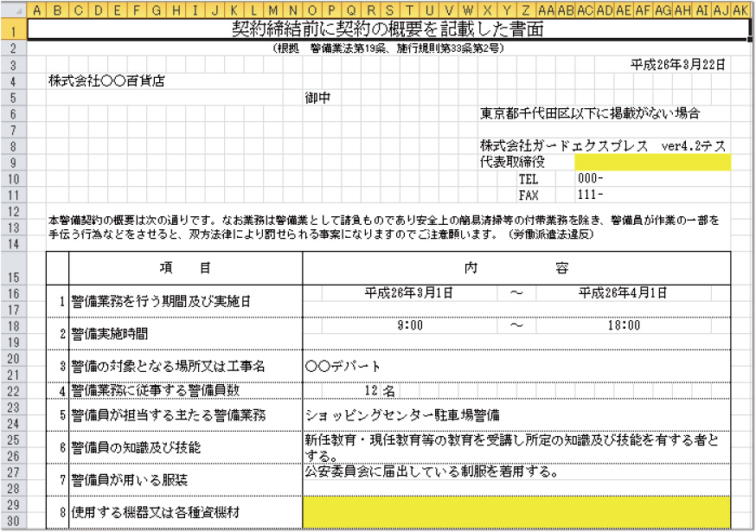Select the FAX value 111-
This screenshot has width=756, height=532.
point(590,195)
